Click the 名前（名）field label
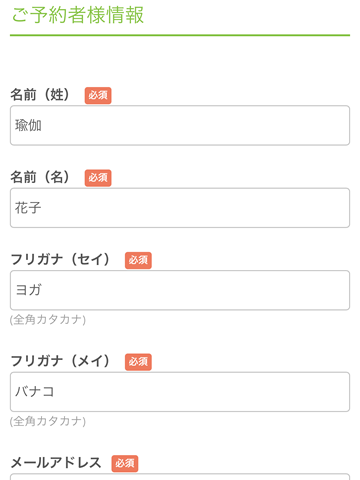Screen dimensions: 360x480 40,177
